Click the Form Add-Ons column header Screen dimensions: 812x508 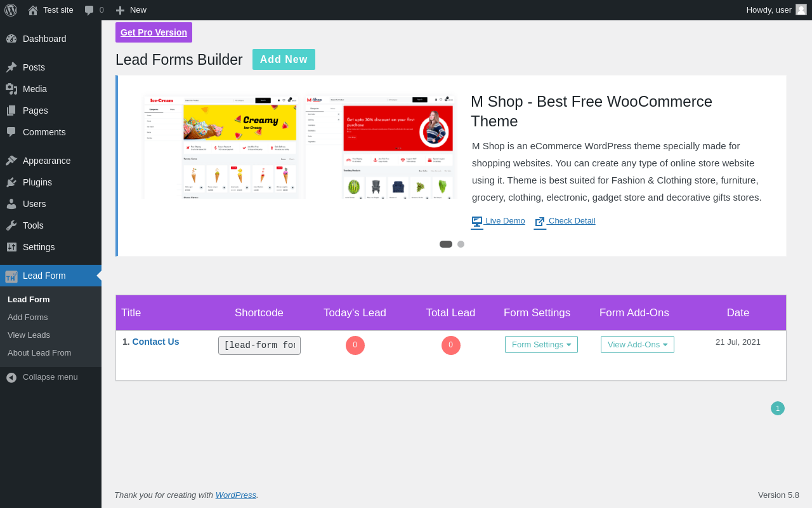[634, 313]
